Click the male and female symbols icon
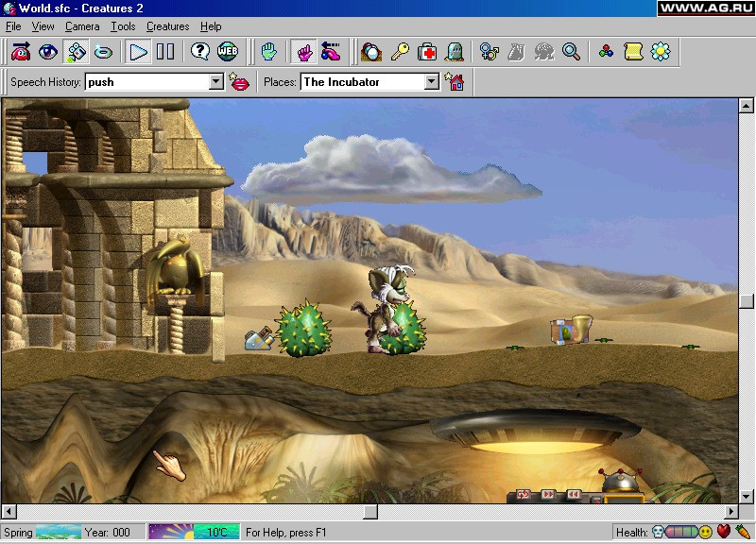756x544 pixels. (489, 52)
